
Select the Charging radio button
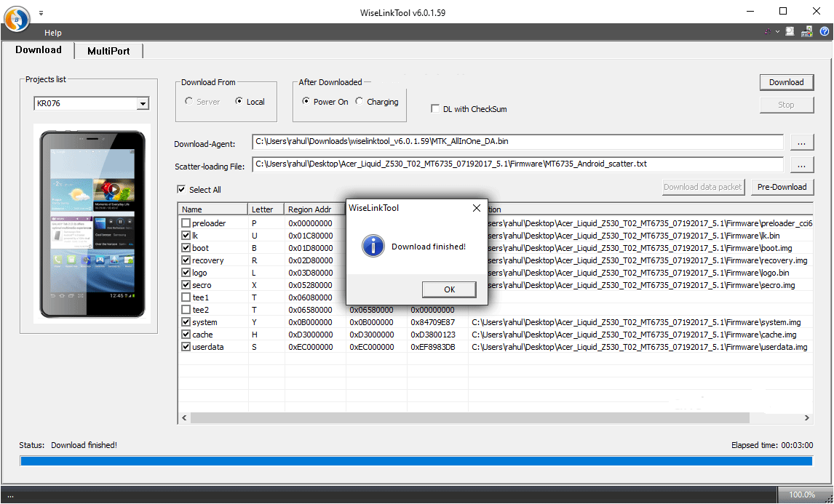[360, 102]
